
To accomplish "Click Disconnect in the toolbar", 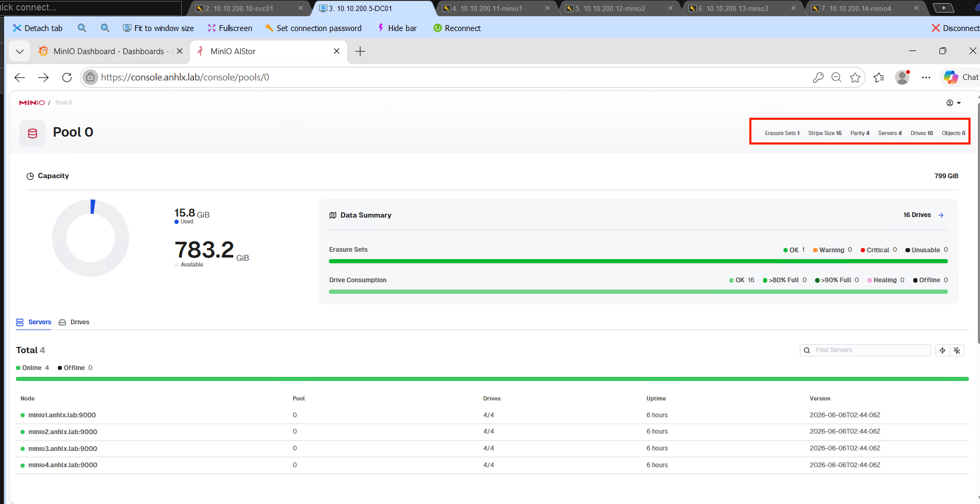I will (x=955, y=28).
